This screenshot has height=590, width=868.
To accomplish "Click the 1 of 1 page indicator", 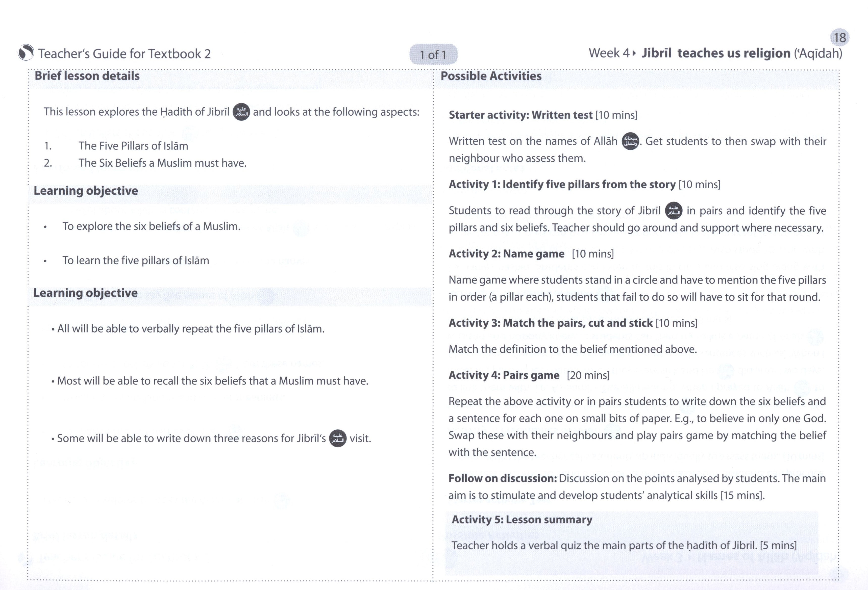I will (433, 55).
